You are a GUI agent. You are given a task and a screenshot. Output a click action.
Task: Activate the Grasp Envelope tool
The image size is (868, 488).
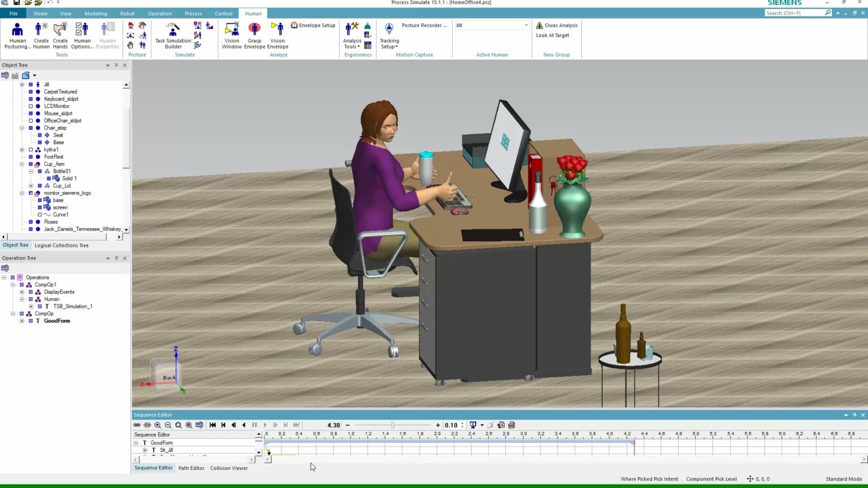(254, 34)
